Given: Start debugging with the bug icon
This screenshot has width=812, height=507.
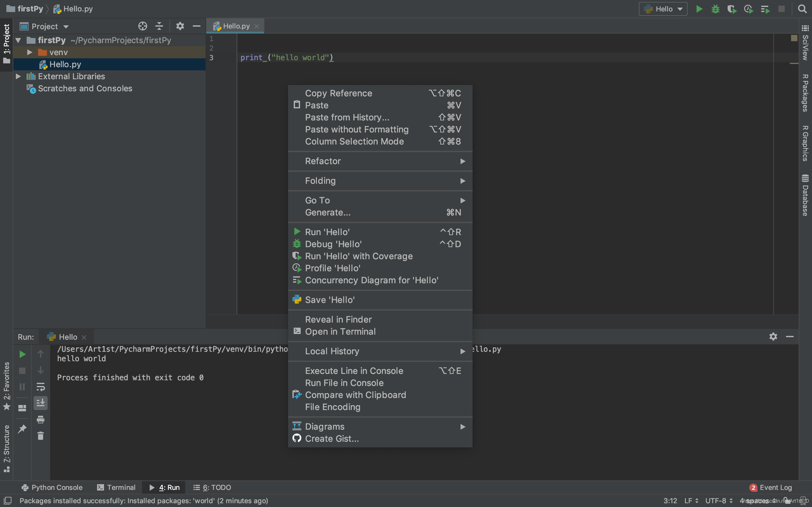Looking at the screenshot, I should 716,9.
